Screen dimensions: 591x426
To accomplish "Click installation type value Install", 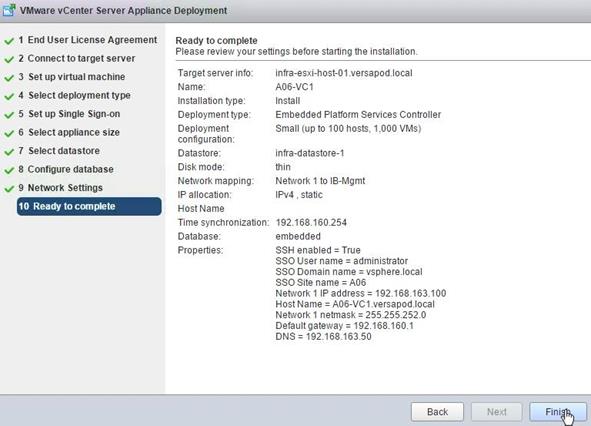I will coord(288,101).
